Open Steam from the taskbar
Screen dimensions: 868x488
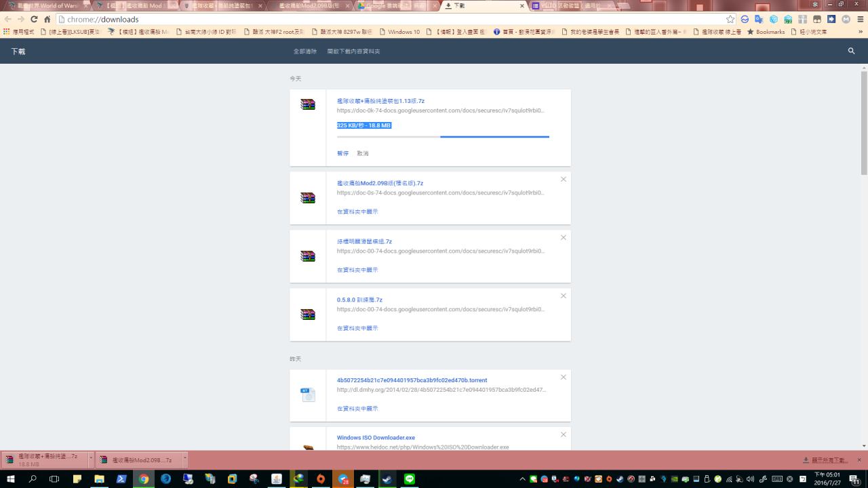387,479
